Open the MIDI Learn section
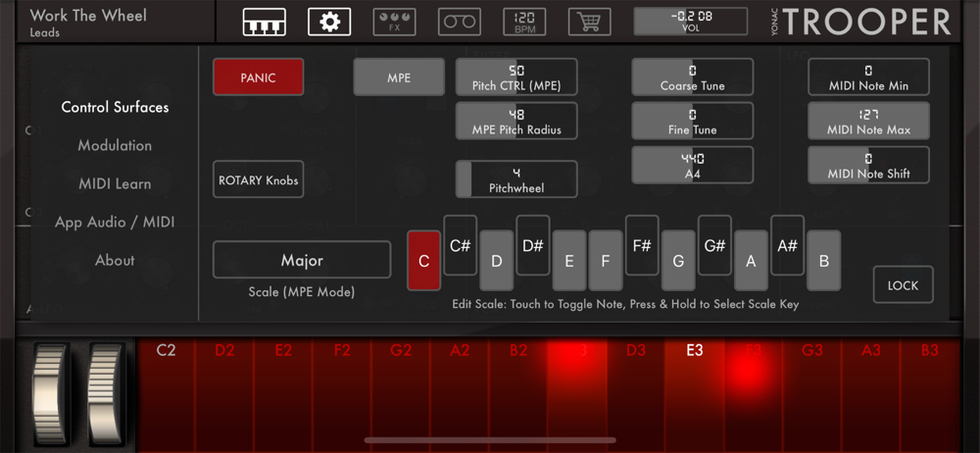This screenshot has width=980, height=453. pos(115,184)
